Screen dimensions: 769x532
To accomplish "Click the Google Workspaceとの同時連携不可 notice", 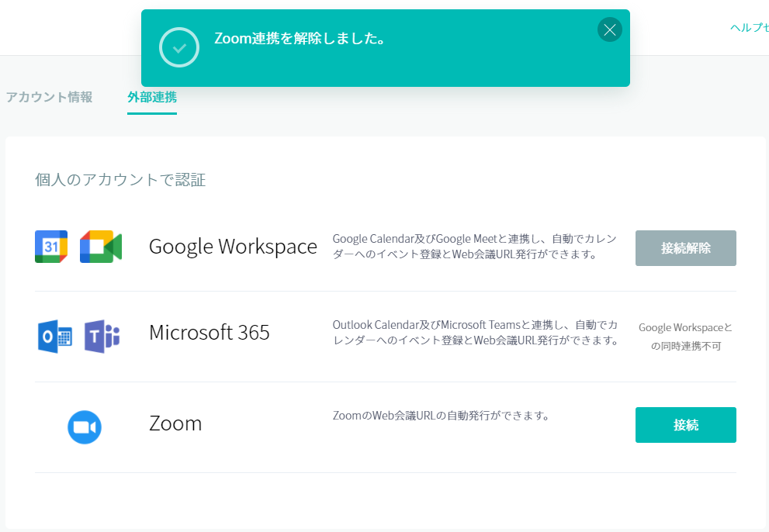I will pos(685,337).
